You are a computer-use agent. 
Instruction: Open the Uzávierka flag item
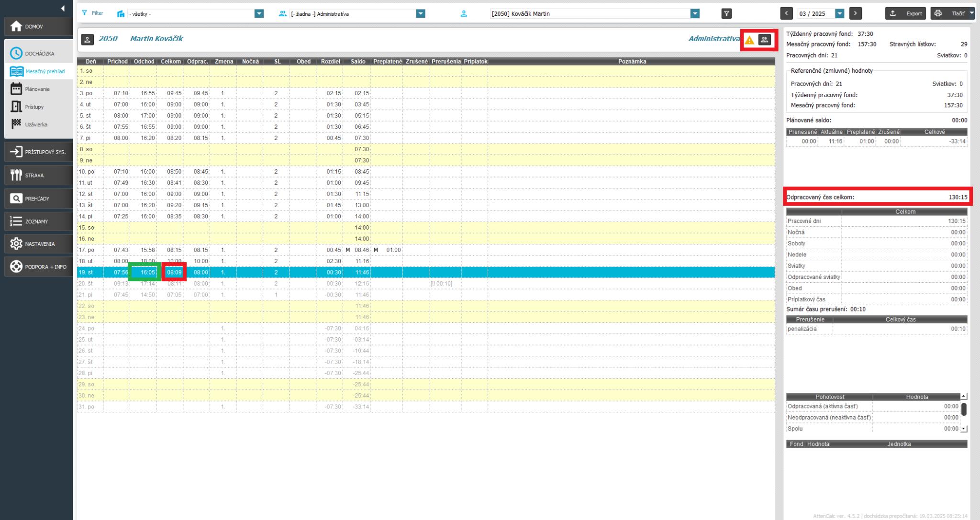(x=36, y=124)
